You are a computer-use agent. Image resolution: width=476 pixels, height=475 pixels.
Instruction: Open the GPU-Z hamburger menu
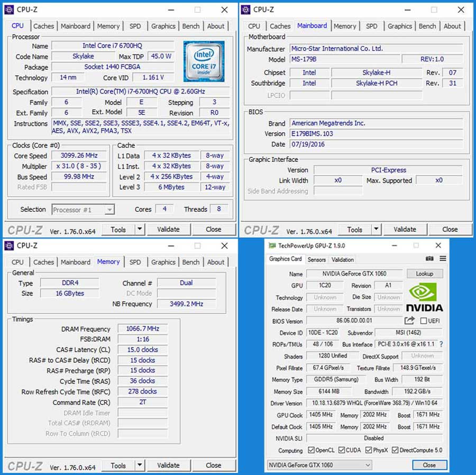443,258
